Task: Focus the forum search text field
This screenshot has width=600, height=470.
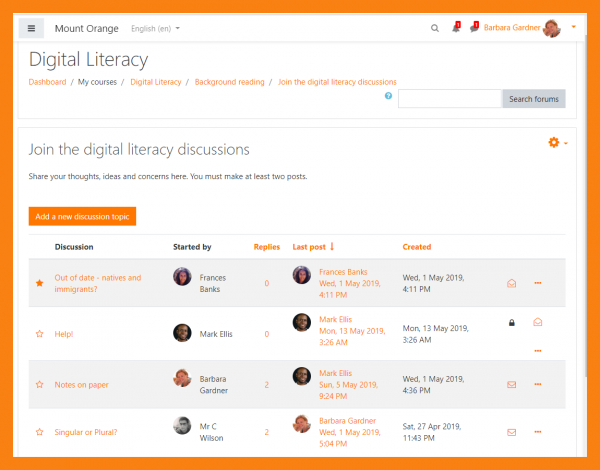Action: [449, 99]
